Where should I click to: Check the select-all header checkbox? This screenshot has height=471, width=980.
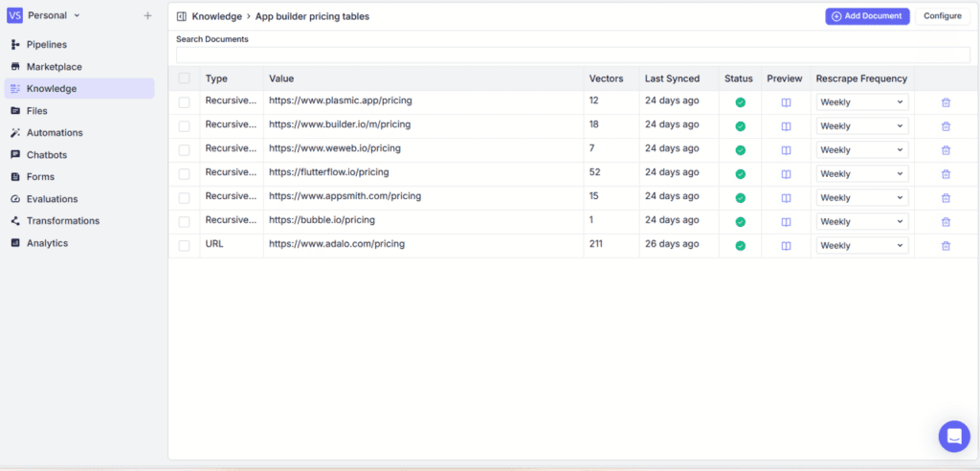pos(184,78)
